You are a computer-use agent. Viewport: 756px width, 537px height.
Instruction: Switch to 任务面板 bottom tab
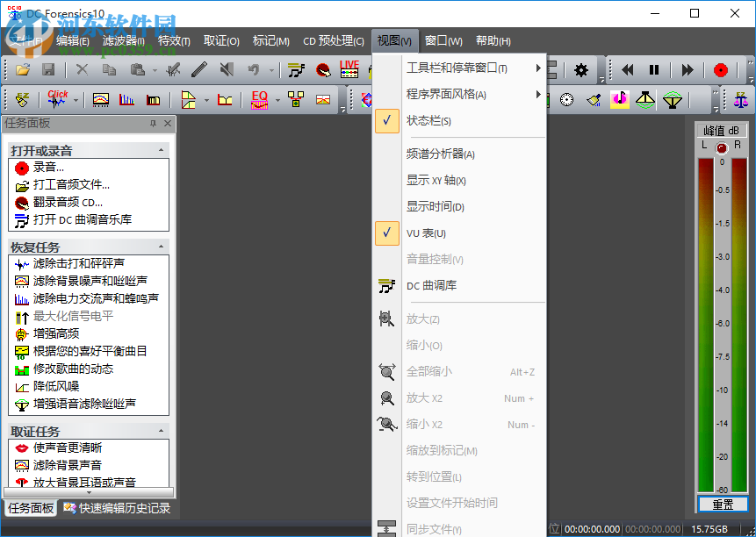pyautogui.click(x=31, y=508)
